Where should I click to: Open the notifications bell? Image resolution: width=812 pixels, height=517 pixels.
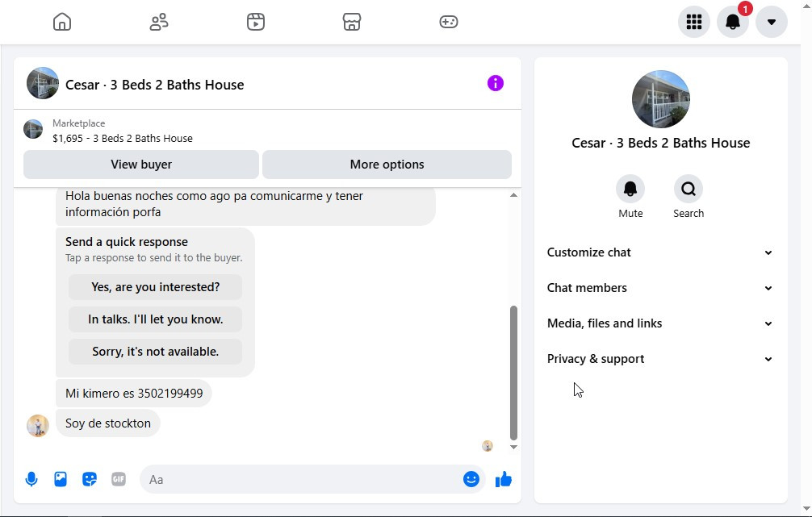coord(733,22)
